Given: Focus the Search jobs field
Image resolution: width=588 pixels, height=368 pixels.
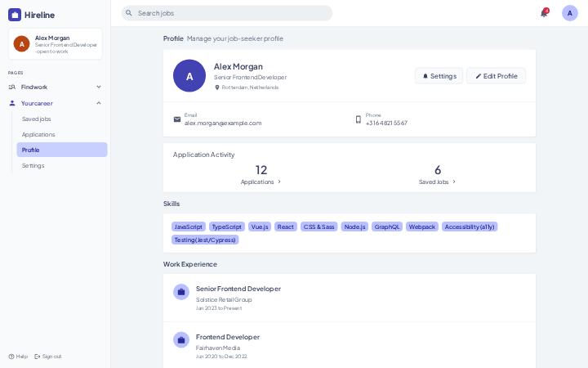Looking at the screenshot, I should (x=227, y=13).
